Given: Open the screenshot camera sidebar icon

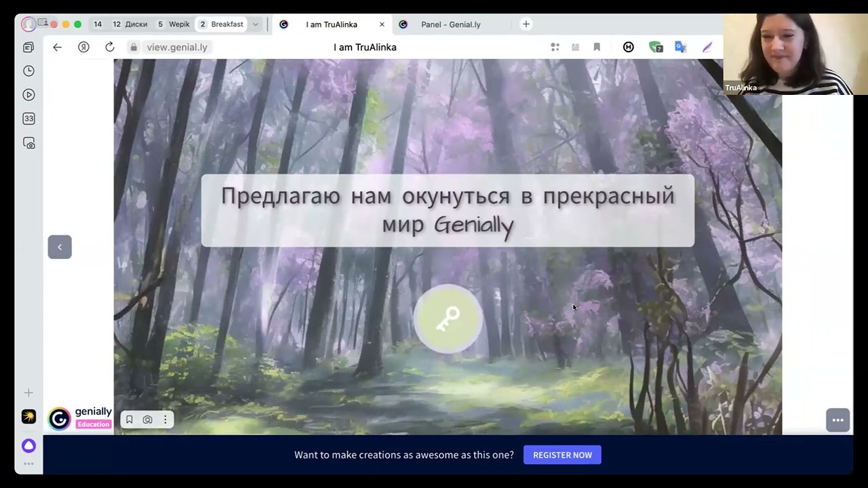Looking at the screenshot, I should pos(28,143).
